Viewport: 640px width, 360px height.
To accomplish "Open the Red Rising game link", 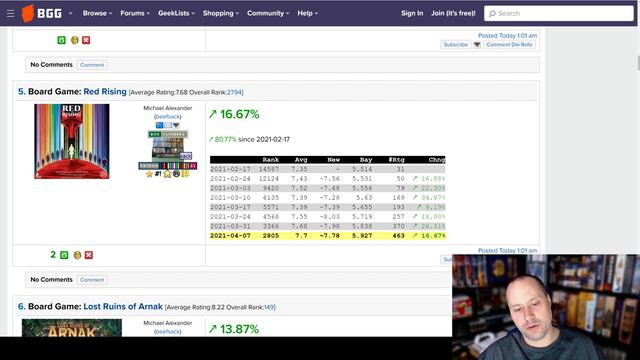I will (x=105, y=91).
